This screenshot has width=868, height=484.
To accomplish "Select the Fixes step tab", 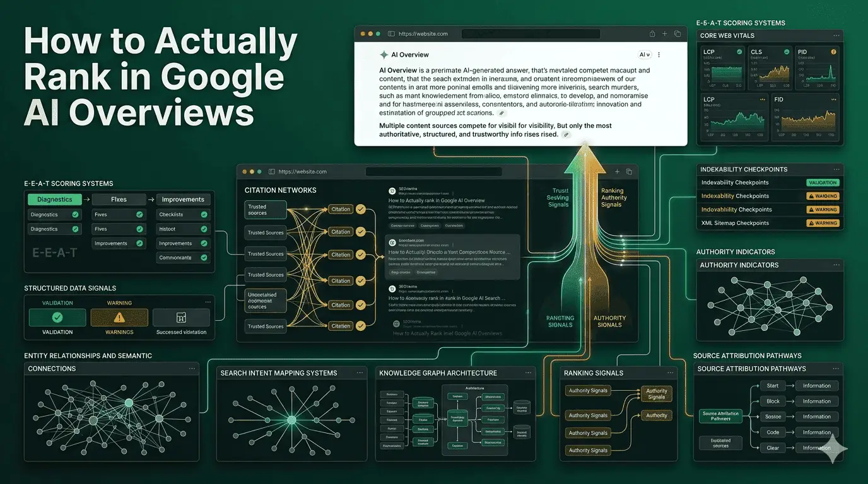I will (119, 199).
